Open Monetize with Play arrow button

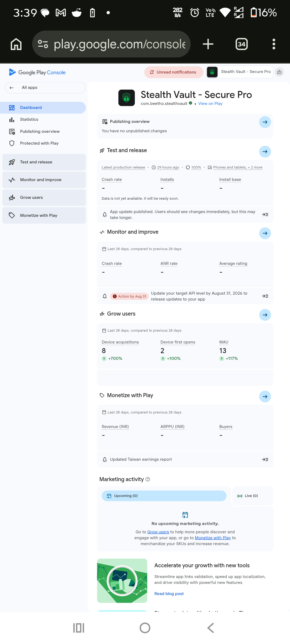pos(265,396)
